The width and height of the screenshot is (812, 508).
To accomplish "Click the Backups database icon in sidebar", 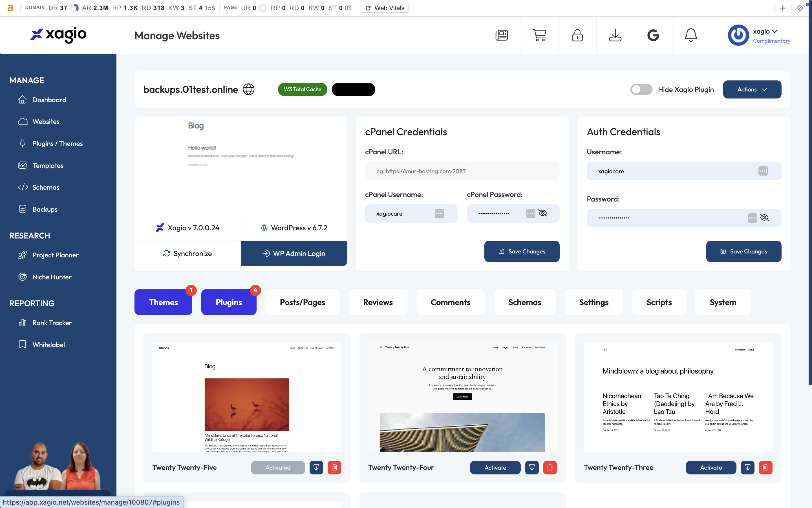I will pos(23,209).
